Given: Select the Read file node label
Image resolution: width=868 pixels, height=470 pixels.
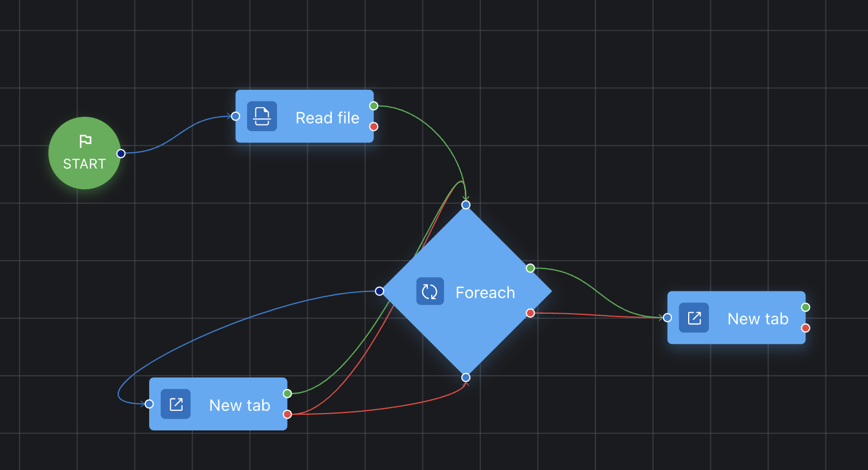Looking at the screenshot, I should pos(327,118).
